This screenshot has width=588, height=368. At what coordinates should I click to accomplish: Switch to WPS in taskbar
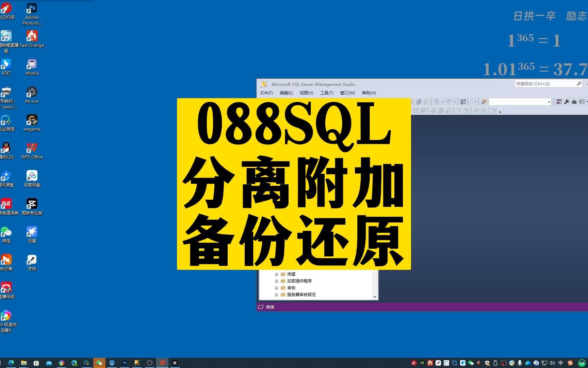tap(162, 363)
